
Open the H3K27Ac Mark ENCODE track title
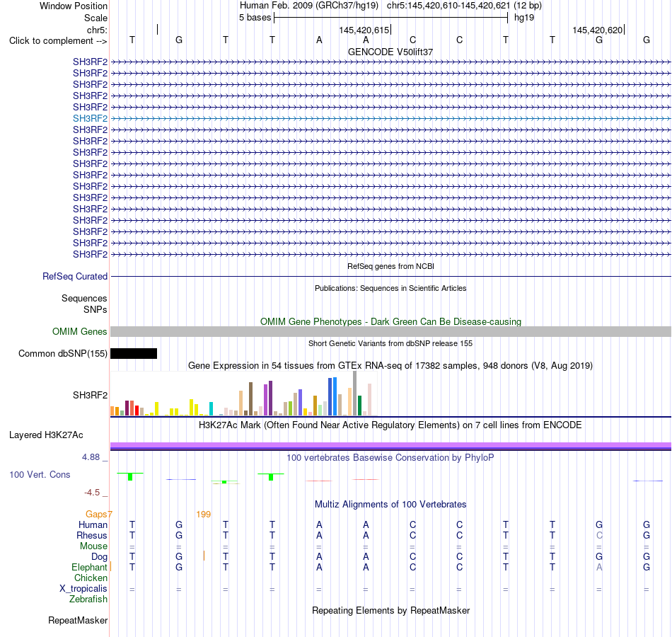[x=390, y=425]
